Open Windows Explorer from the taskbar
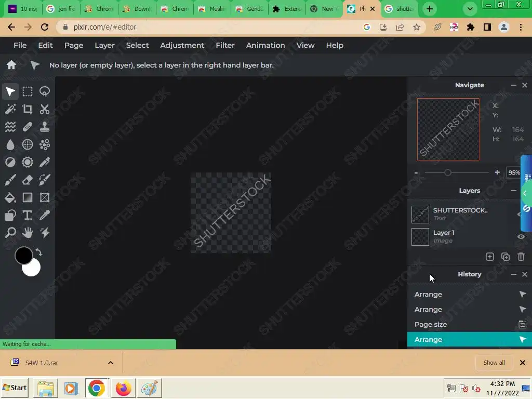The height and width of the screenshot is (399, 532). (46, 388)
